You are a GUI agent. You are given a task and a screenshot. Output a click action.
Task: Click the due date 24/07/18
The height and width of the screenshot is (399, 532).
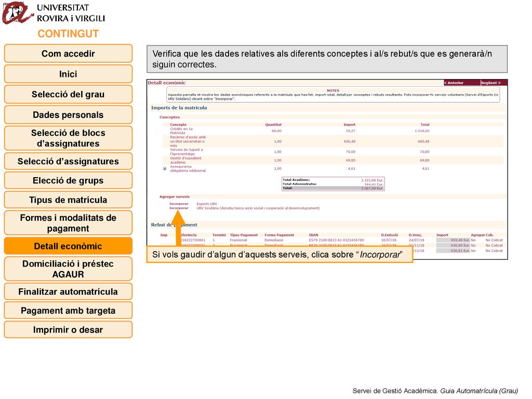coord(416,240)
